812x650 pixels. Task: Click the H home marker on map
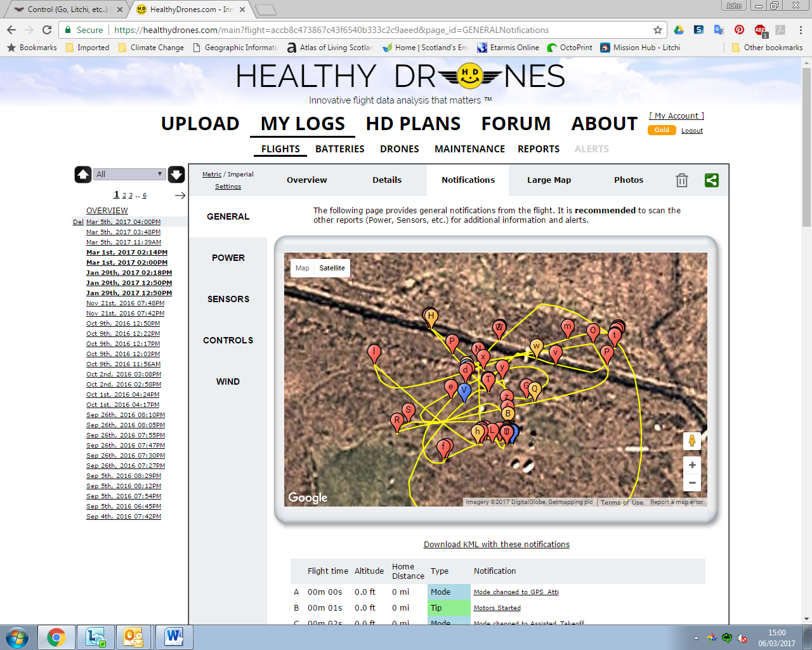pos(431,317)
